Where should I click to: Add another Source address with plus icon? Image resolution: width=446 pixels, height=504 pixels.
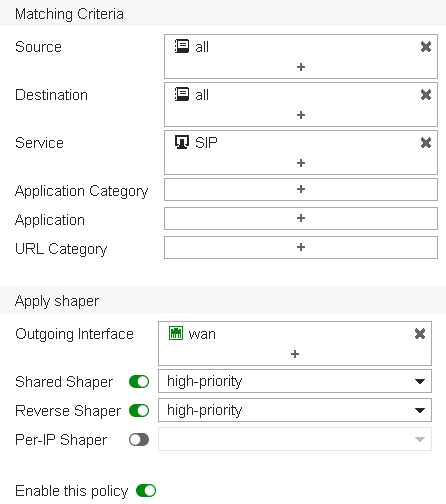(301, 67)
